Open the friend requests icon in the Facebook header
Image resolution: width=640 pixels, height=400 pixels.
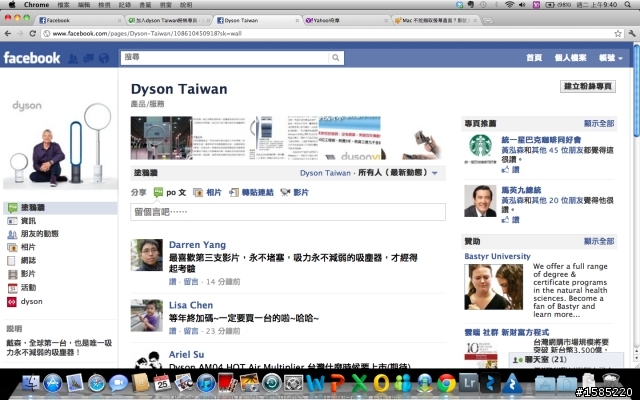[73, 58]
